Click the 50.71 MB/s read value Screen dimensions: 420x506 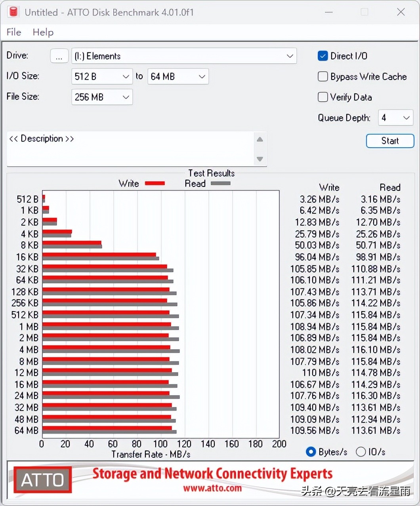click(x=378, y=245)
